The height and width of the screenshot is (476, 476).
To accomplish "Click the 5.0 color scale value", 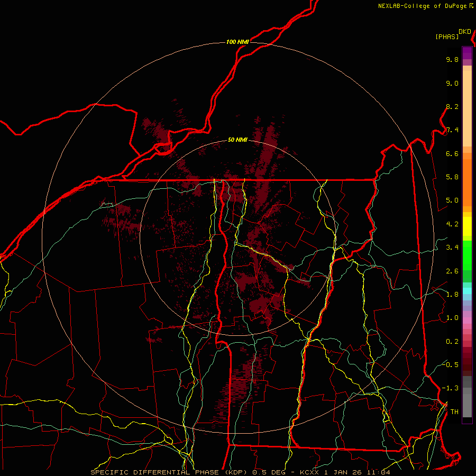I will click(x=452, y=200).
